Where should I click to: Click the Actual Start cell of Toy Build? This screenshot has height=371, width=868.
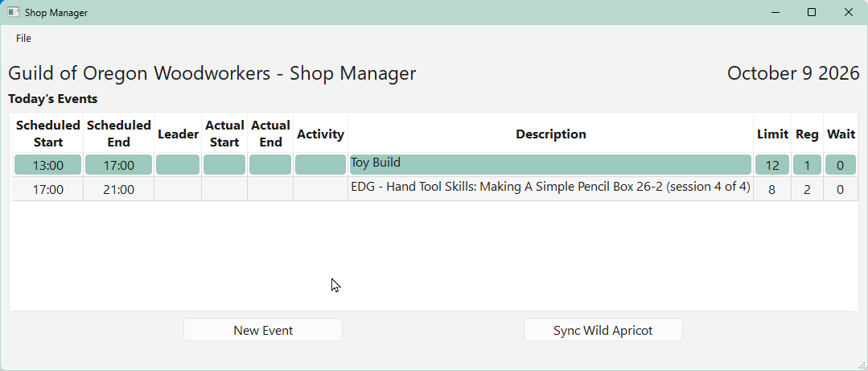point(224,165)
